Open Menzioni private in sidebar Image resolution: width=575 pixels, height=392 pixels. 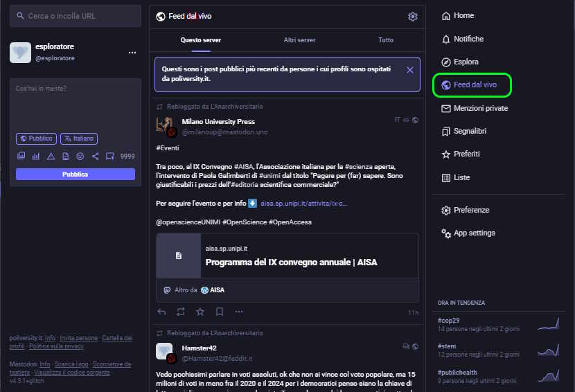(x=475, y=108)
